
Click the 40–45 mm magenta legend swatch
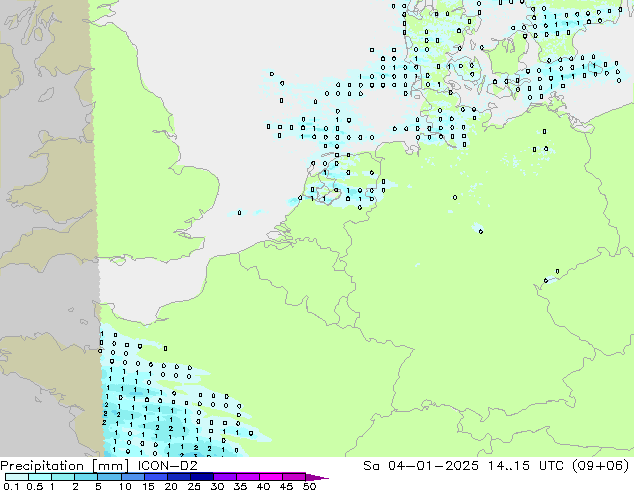[271, 477]
